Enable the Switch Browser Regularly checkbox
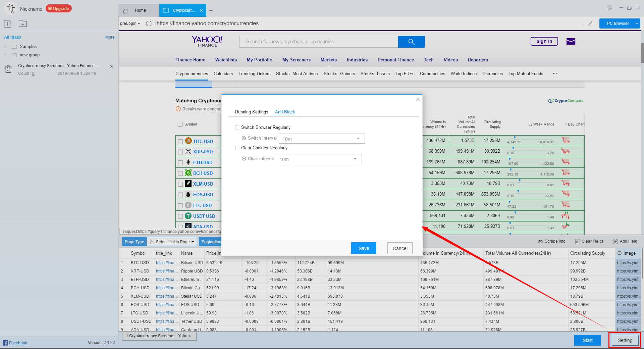This screenshot has height=349, width=644. pos(237,127)
